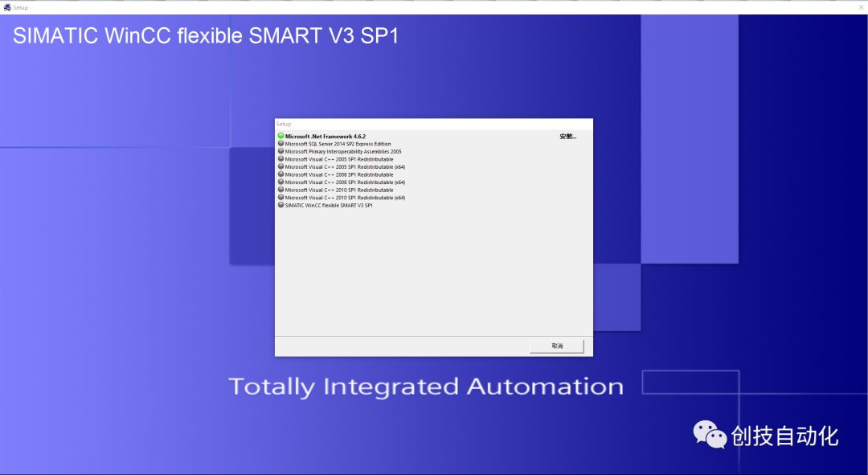
Task: Click the 取消 cancel button
Action: click(x=556, y=346)
